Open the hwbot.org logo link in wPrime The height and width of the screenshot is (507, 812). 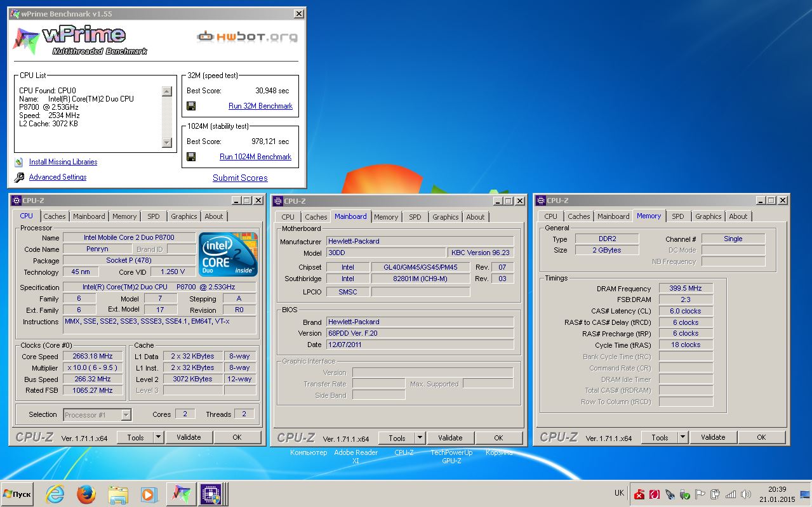(x=247, y=37)
